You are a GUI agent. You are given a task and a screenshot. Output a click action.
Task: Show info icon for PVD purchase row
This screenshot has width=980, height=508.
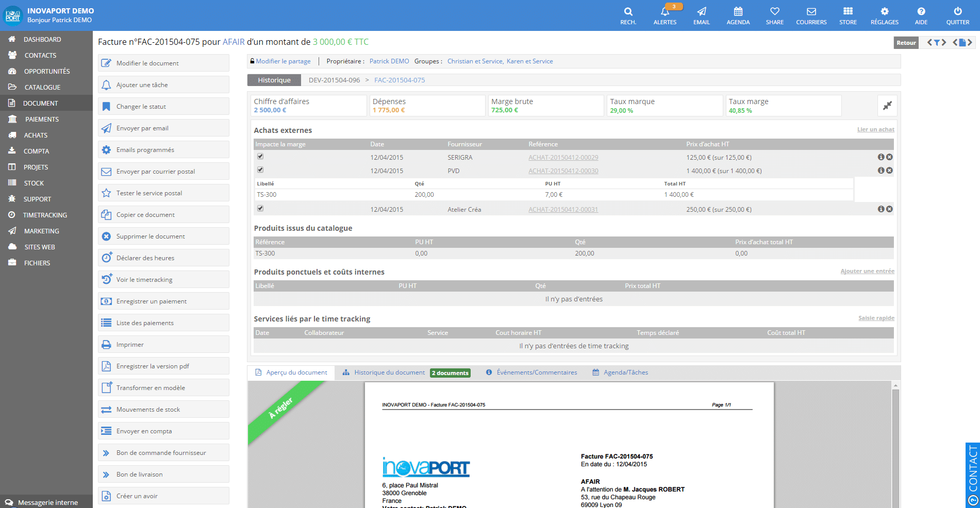click(x=881, y=171)
